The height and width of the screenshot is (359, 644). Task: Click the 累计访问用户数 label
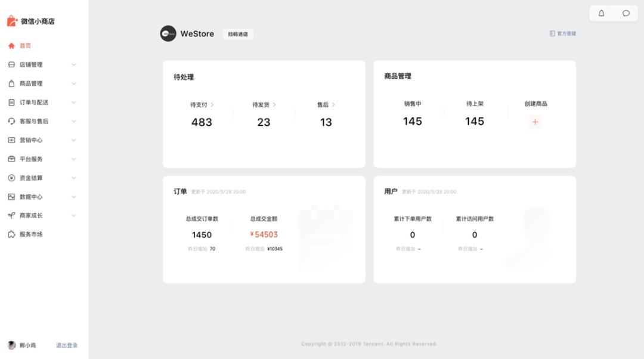point(475,219)
